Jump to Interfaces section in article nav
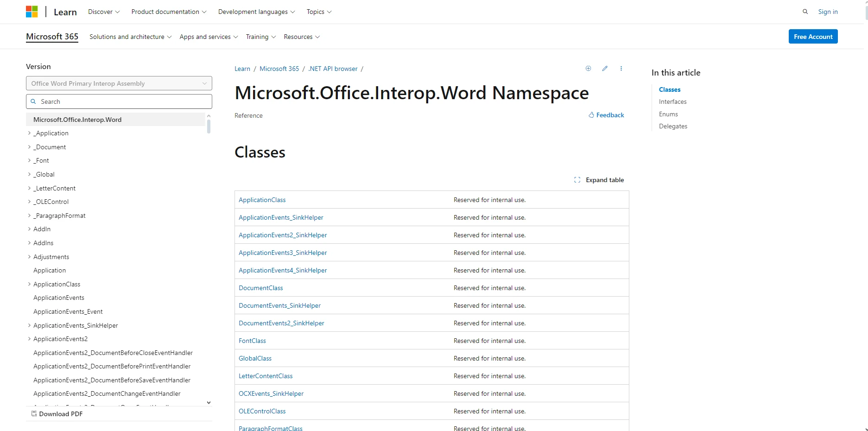This screenshot has width=868, height=431. tap(672, 101)
